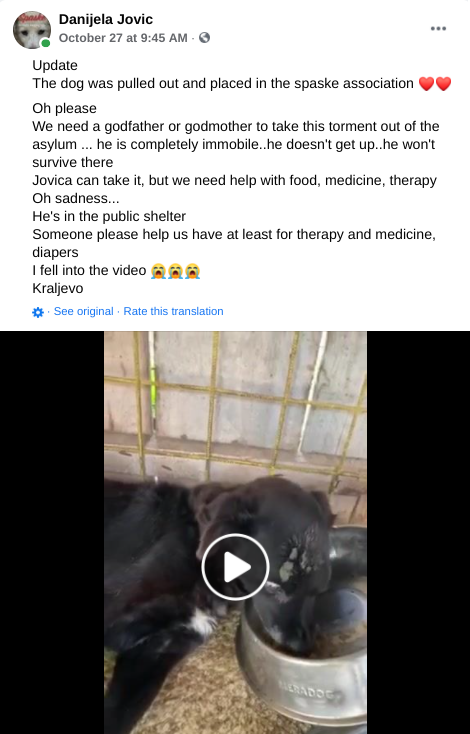This screenshot has width=470, height=734.
Task: Click the black bar left of the video
Action: 52,532
